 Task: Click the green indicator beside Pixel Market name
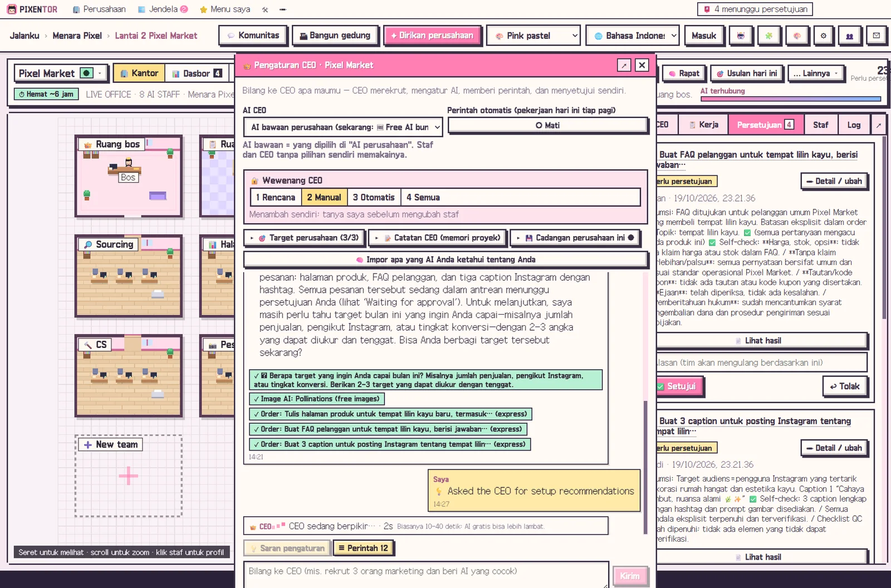(86, 73)
